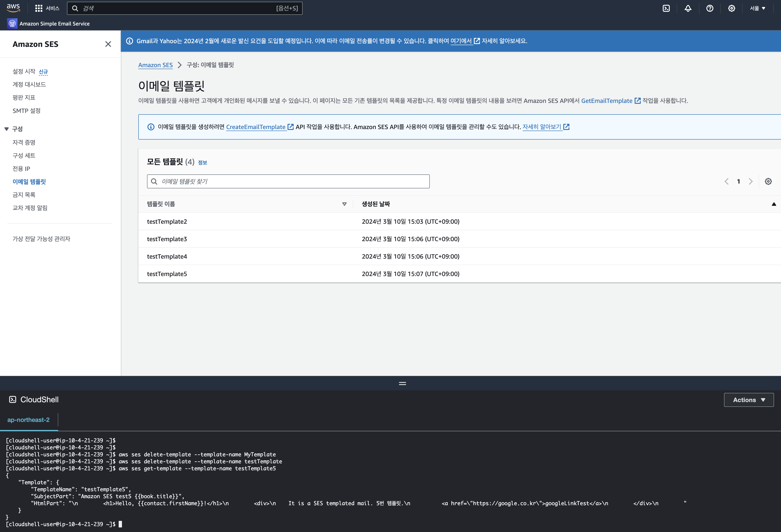This screenshot has height=532, width=781.
Task: Select page 1 in pagination
Action: coord(738,181)
